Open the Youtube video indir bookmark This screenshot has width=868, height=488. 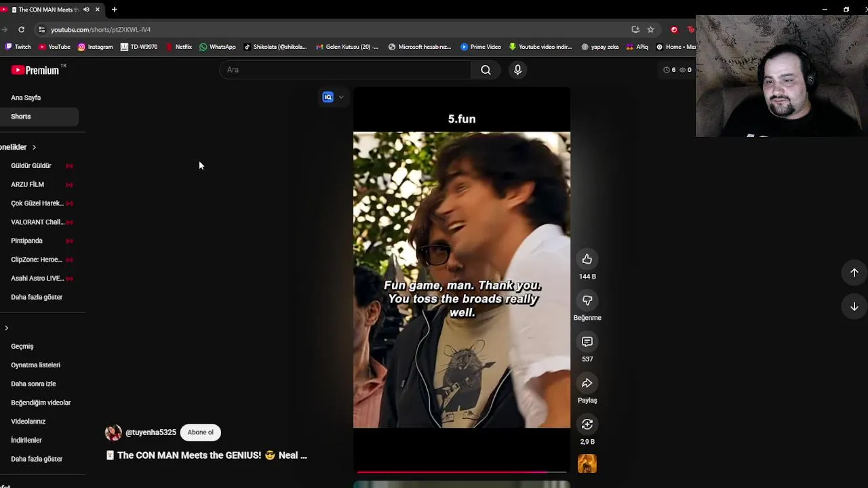(x=540, y=47)
